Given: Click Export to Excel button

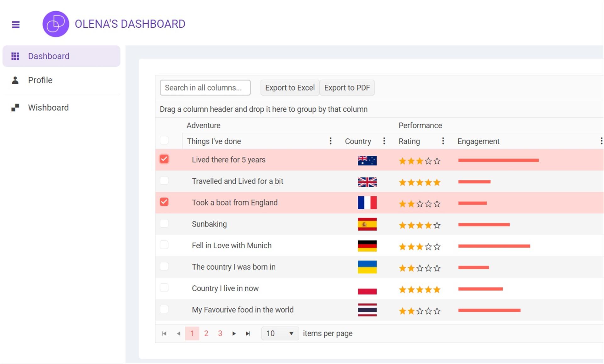Looking at the screenshot, I should 289,87.
